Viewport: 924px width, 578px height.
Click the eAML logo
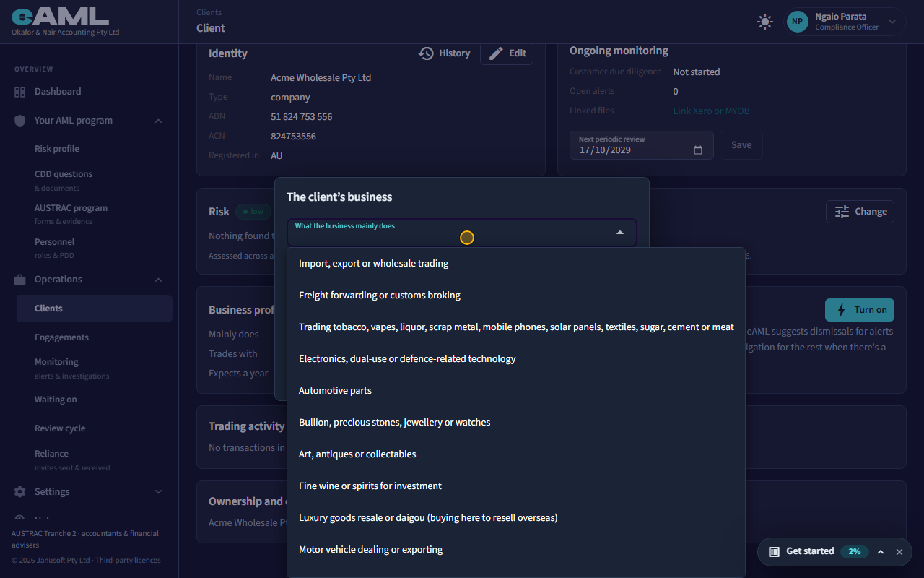pos(60,16)
